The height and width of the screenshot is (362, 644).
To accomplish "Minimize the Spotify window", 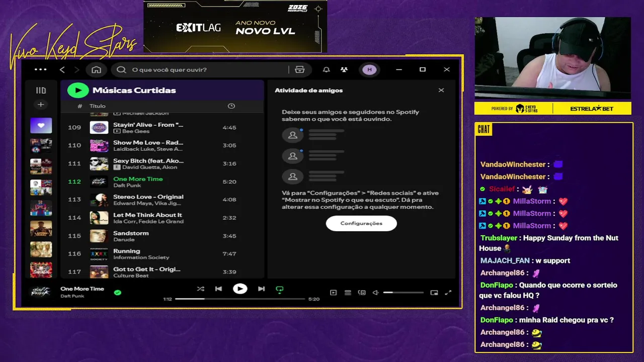I will pyautogui.click(x=398, y=69).
